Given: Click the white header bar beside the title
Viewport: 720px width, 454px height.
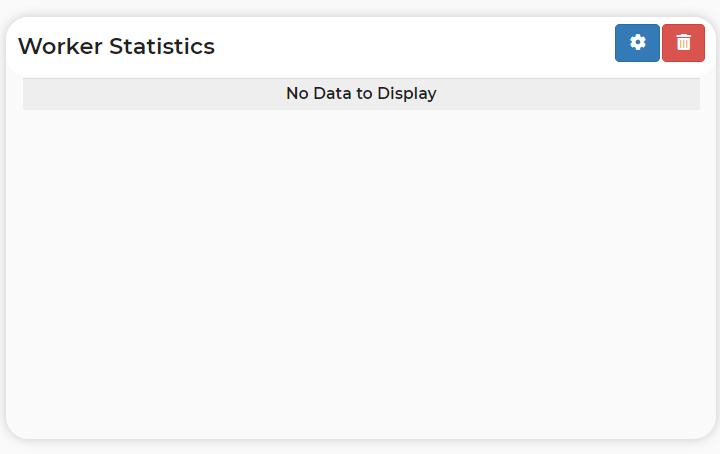Looking at the screenshot, I should pos(413,46).
